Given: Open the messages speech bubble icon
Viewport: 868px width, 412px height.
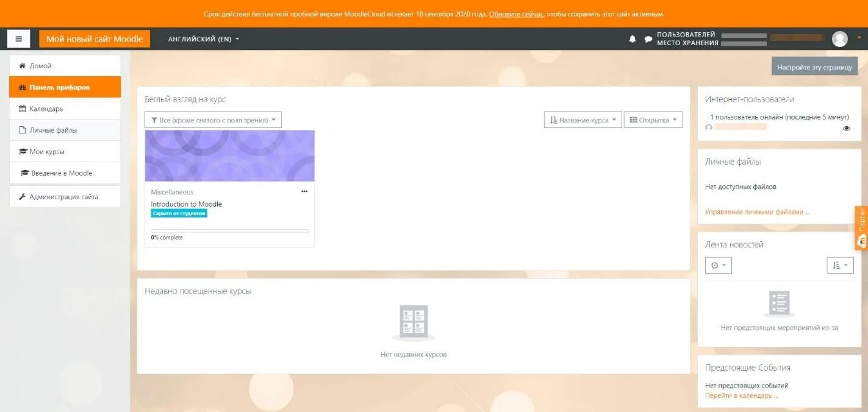Looking at the screenshot, I should (x=648, y=39).
